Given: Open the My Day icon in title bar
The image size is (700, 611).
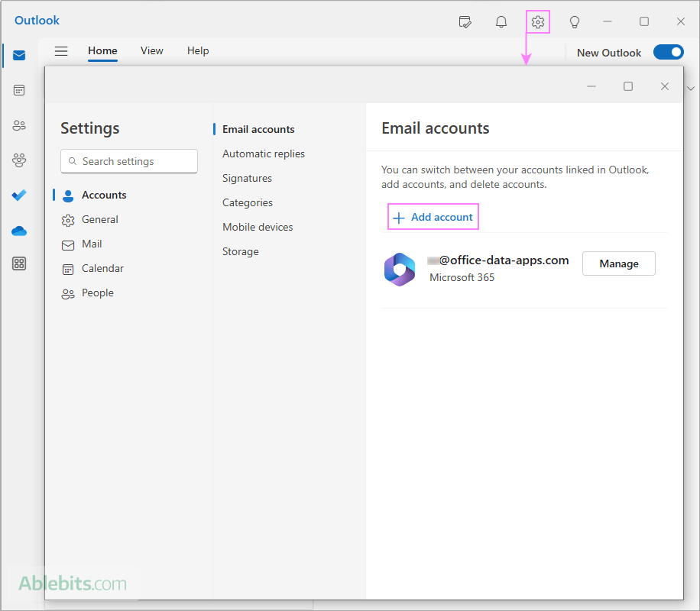Looking at the screenshot, I should pos(465,21).
